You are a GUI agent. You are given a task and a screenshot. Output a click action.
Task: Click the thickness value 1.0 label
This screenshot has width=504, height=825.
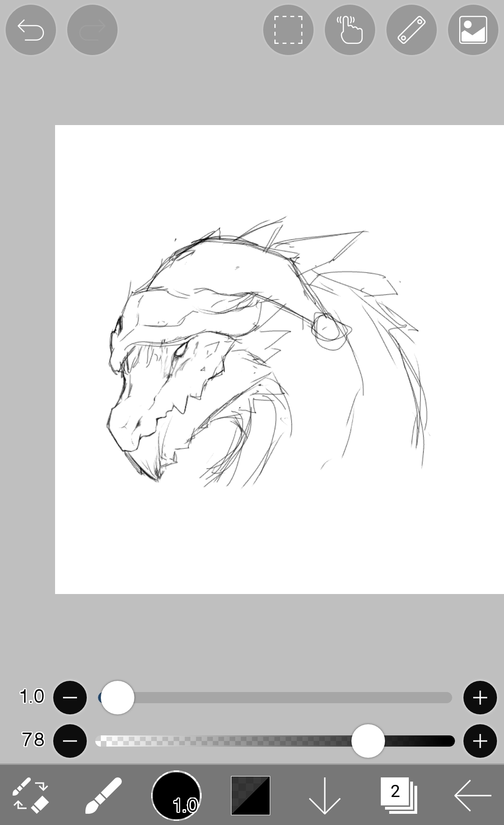click(x=32, y=696)
